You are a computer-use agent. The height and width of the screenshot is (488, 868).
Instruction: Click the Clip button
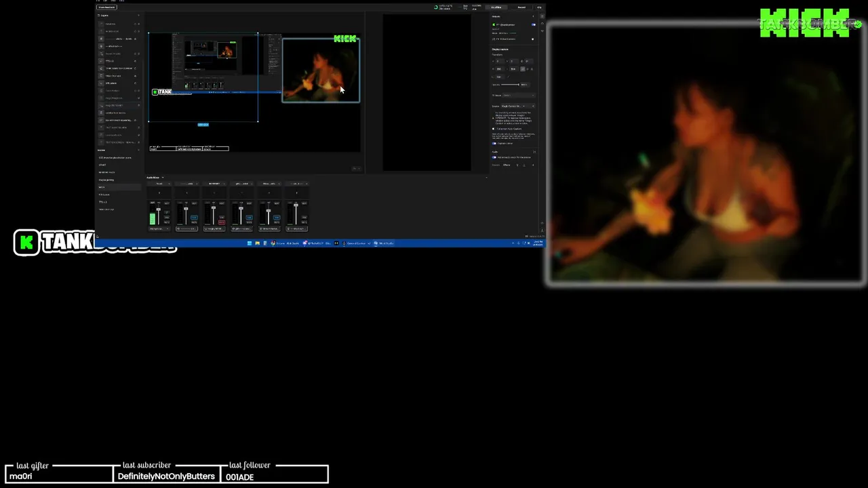click(539, 7)
